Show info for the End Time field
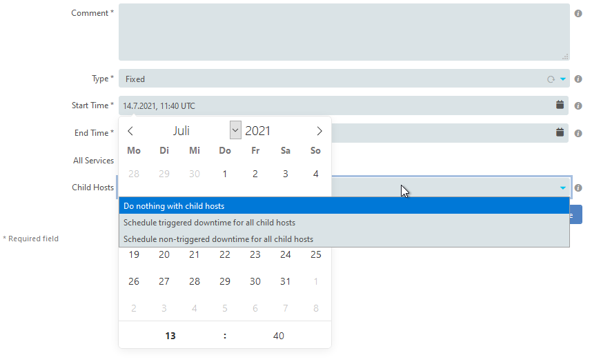Image resolution: width=601 pixels, height=364 pixels. point(578,133)
